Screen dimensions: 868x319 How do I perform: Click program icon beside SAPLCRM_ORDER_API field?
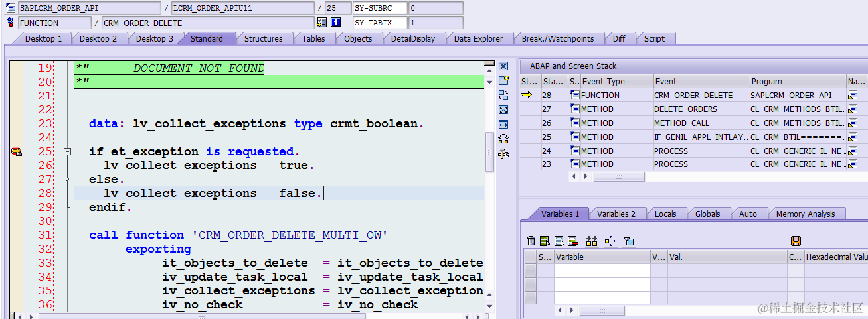tap(10, 8)
